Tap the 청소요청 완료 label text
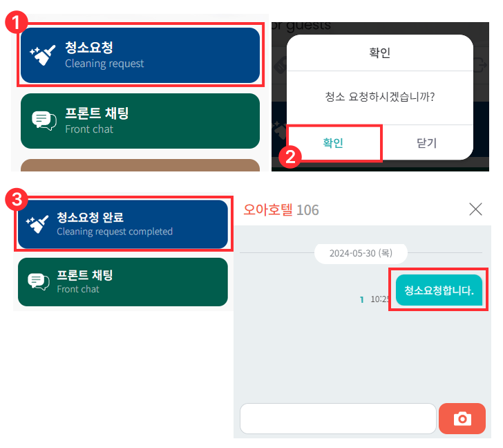The height and width of the screenshot is (448, 503). [90, 218]
